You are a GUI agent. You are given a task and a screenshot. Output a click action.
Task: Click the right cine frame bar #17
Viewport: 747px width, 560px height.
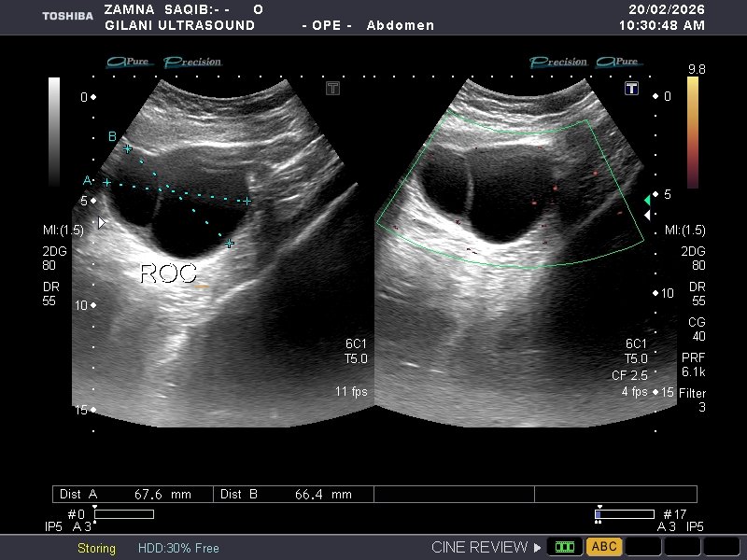tap(624, 514)
